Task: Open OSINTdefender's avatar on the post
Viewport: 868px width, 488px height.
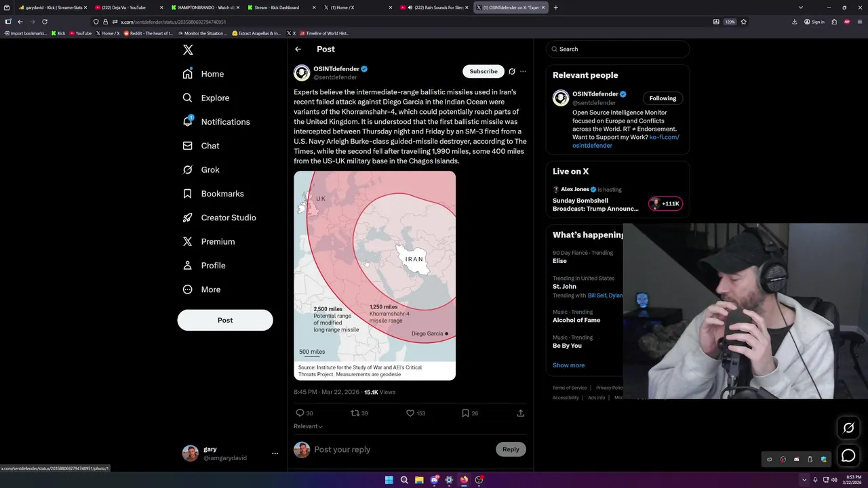Action: click(x=302, y=73)
